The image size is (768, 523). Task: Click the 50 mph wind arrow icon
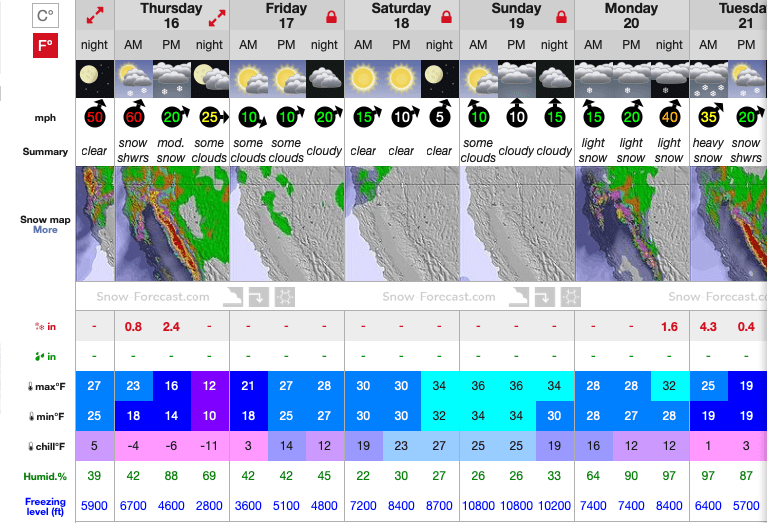point(96,115)
